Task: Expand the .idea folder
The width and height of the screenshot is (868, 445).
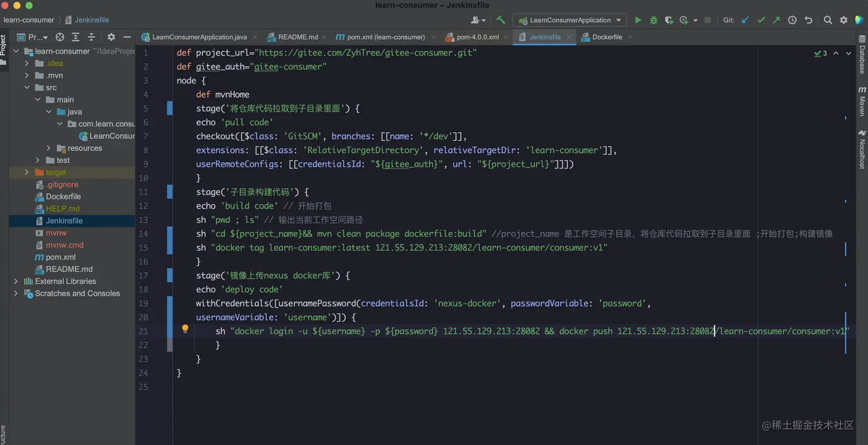Action: [x=26, y=63]
